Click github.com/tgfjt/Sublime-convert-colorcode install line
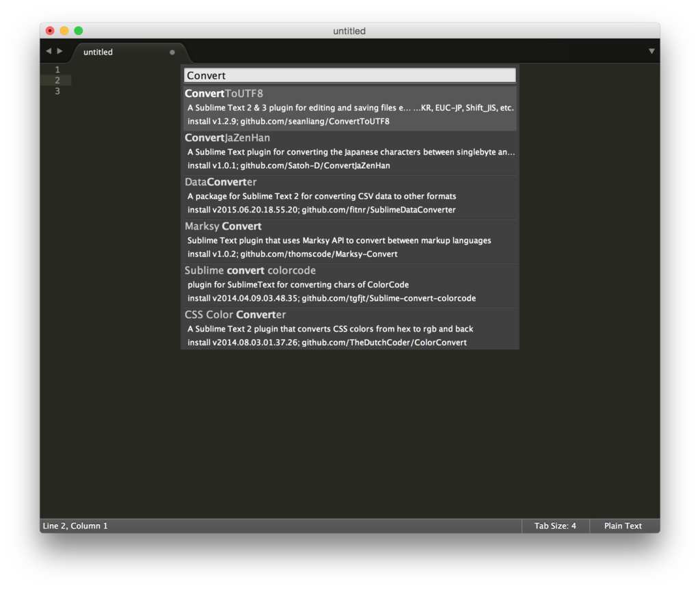The width and height of the screenshot is (700, 590). (x=332, y=298)
